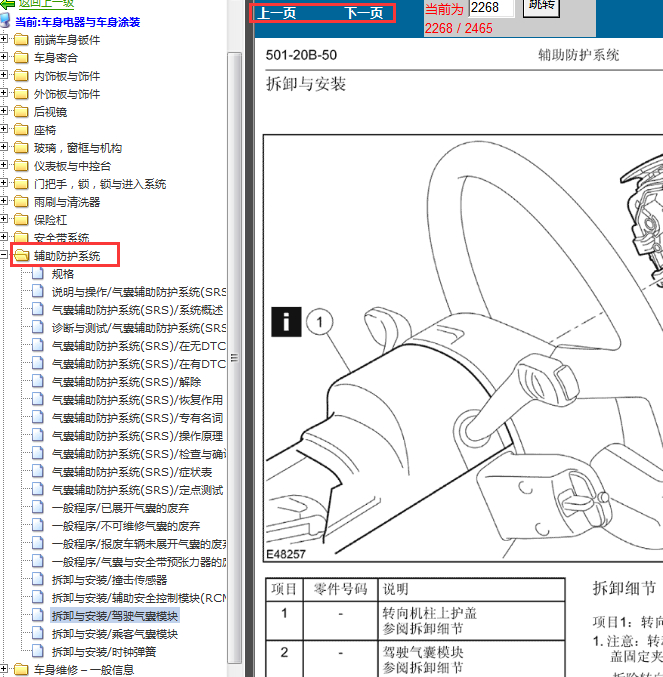Click document icon beside 拆卸与安装/时钟弹簧

[38, 651]
